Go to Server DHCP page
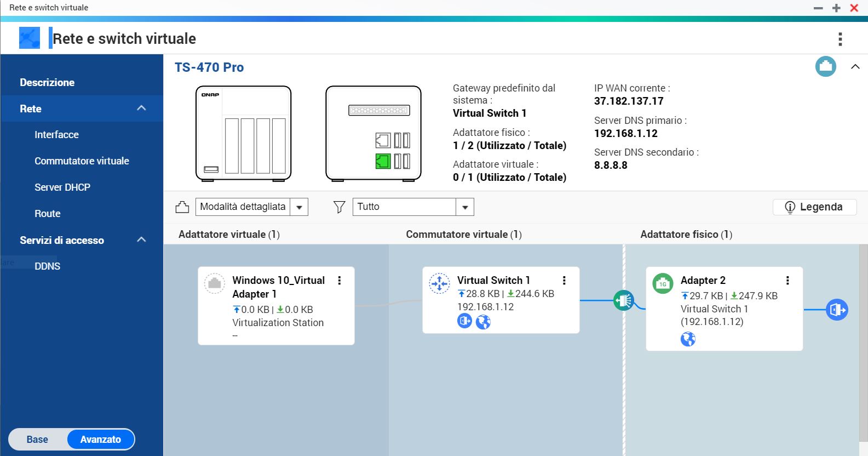This screenshot has height=456, width=868. click(62, 187)
